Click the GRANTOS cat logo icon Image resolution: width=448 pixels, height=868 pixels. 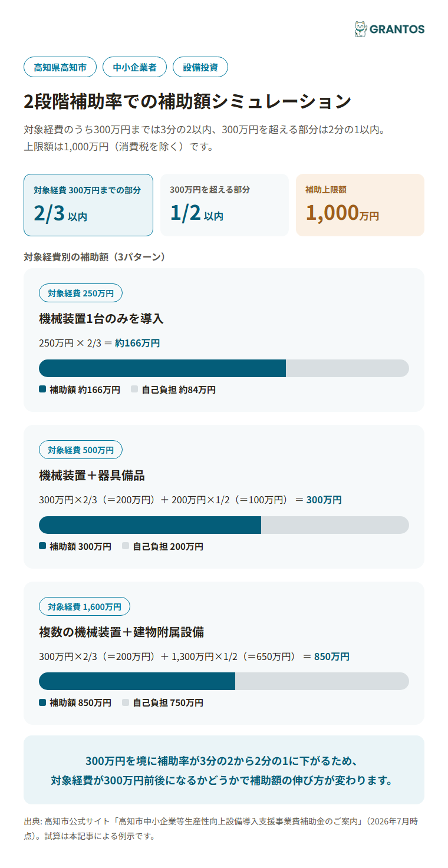[x=360, y=29]
